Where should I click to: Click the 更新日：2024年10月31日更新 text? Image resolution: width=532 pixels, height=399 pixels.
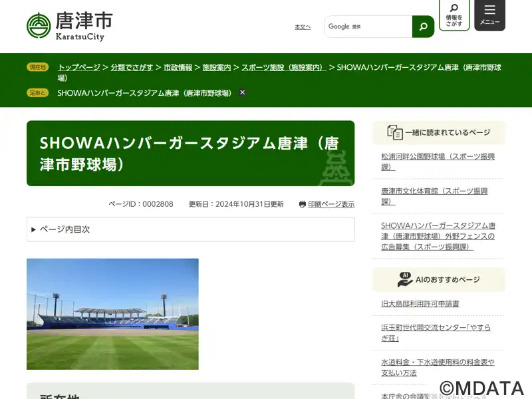(236, 204)
